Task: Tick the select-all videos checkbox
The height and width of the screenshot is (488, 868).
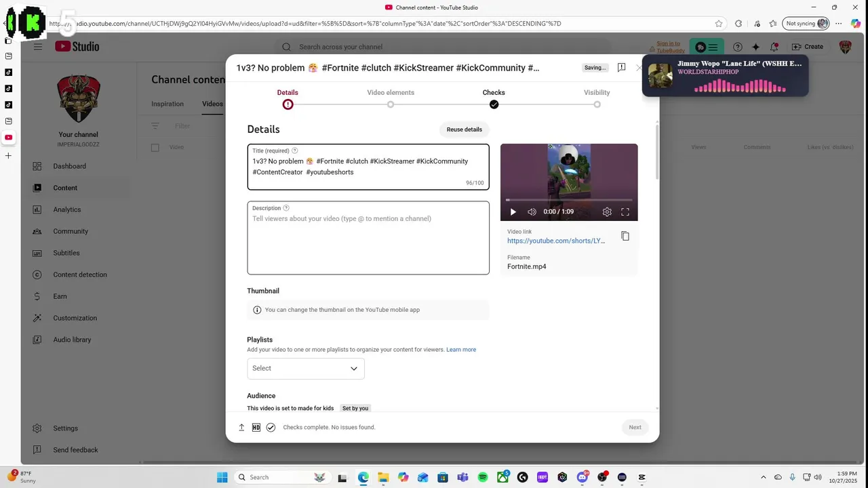Action: [x=155, y=147]
